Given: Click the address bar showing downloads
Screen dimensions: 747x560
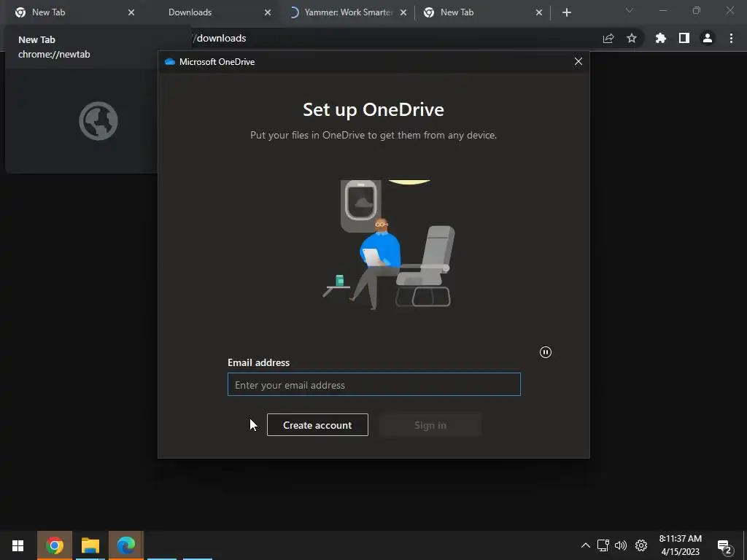Looking at the screenshot, I should click(391, 38).
